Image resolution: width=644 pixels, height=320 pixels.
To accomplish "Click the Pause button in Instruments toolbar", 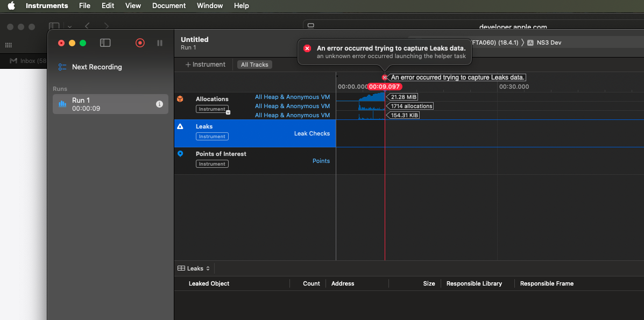I will pyautogui.click(x=160, y=42).
